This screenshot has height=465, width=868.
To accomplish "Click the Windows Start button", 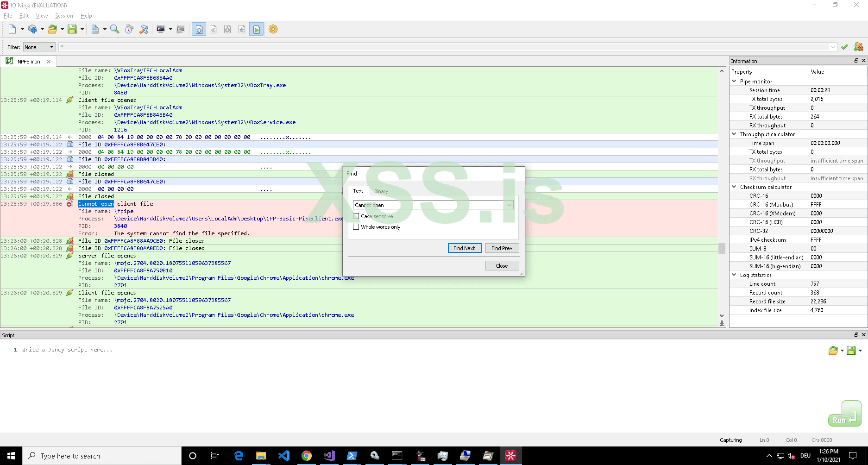I will point(11,456).
